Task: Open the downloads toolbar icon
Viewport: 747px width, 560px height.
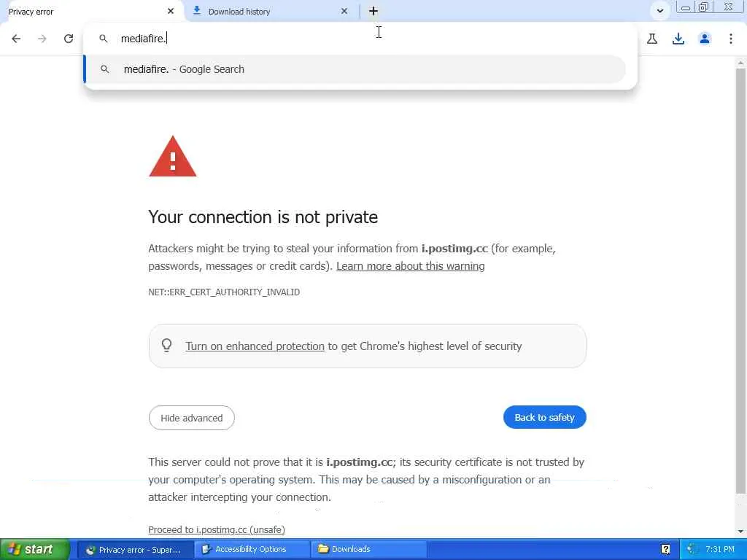Action: click(678, 39)
